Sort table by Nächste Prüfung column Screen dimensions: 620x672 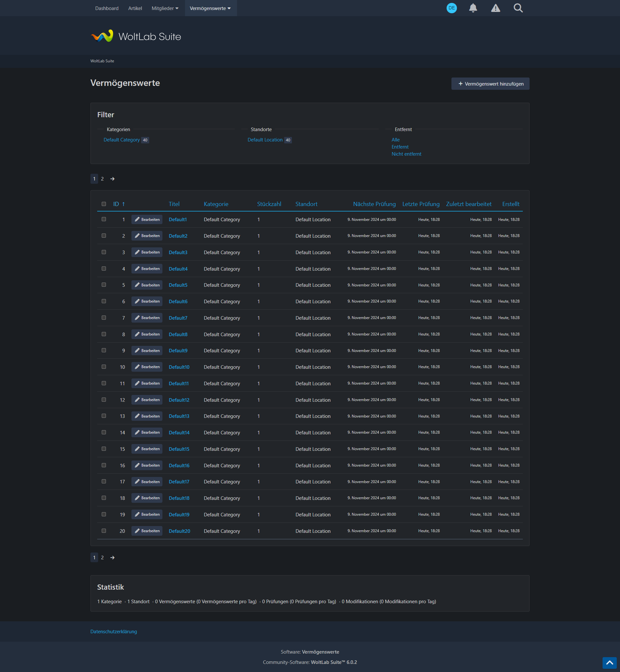tap(374, 204)
